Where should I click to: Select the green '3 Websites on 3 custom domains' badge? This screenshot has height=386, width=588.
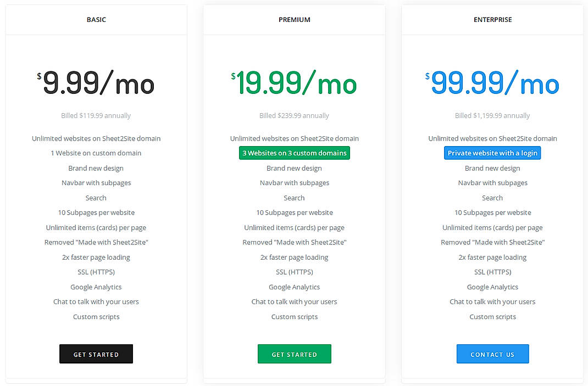pos(294,153)
